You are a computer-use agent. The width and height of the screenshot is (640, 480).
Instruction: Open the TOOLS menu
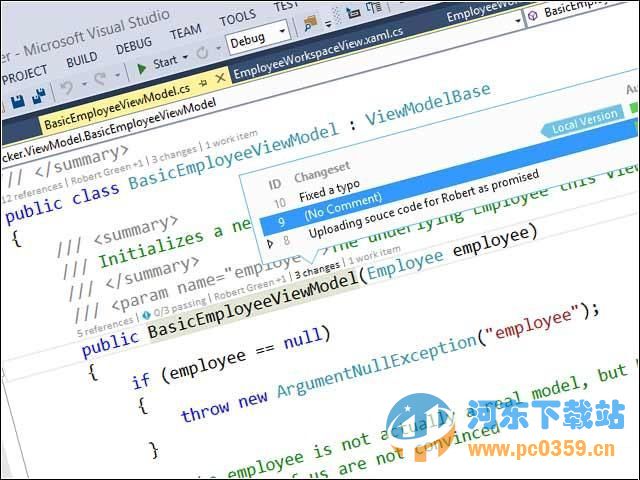coord(238,18)
